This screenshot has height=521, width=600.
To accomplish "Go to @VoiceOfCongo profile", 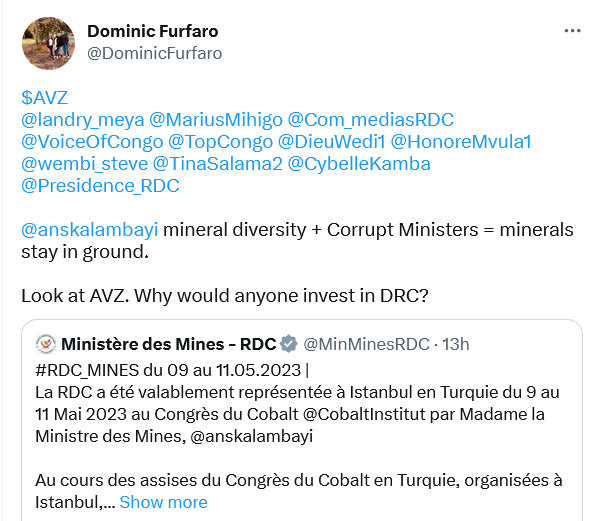I will pyautogui.click(x=91, y=141).
